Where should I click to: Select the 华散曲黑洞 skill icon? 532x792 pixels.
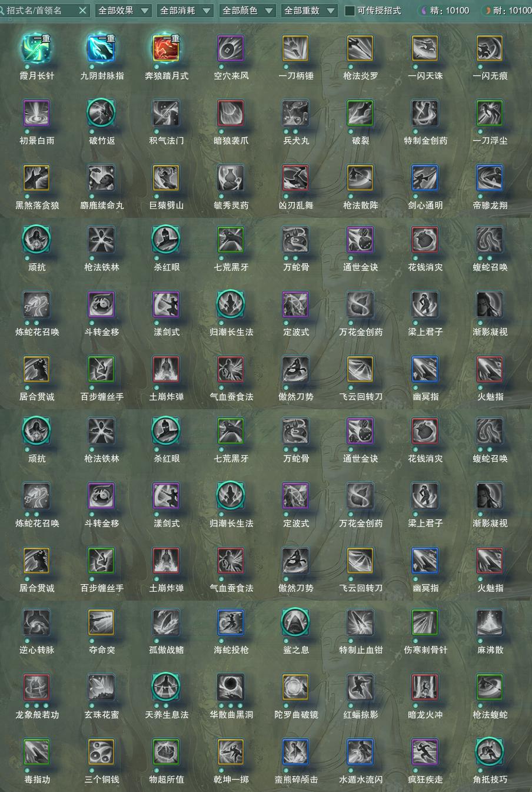[231, 687]
